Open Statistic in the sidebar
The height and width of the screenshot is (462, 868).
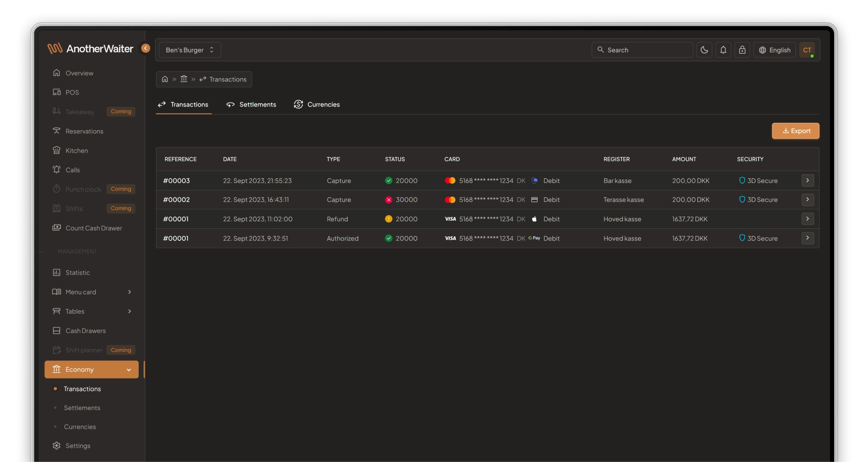(x=92, y=273)
